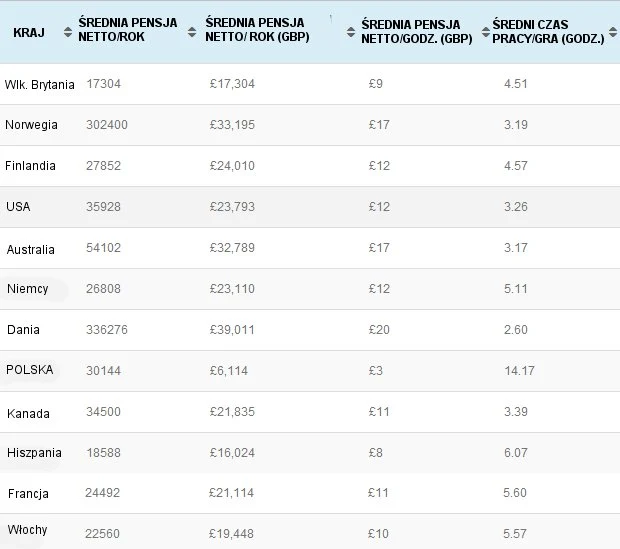Image resolution: width=620 pixels, height=549 pixels.
Task: Click the 14.17 hours value for Poland
Action: 519,371
